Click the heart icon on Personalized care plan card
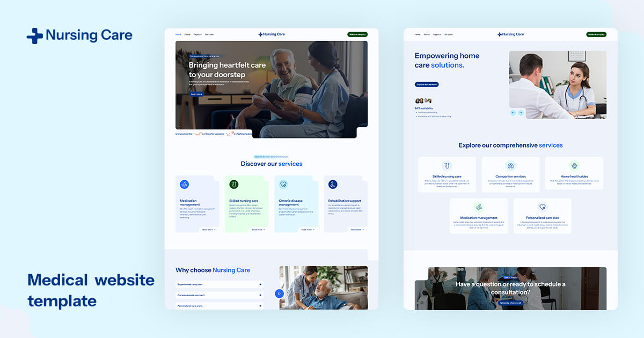The width and height of the screenshot is (644, 338). point(543,207)
